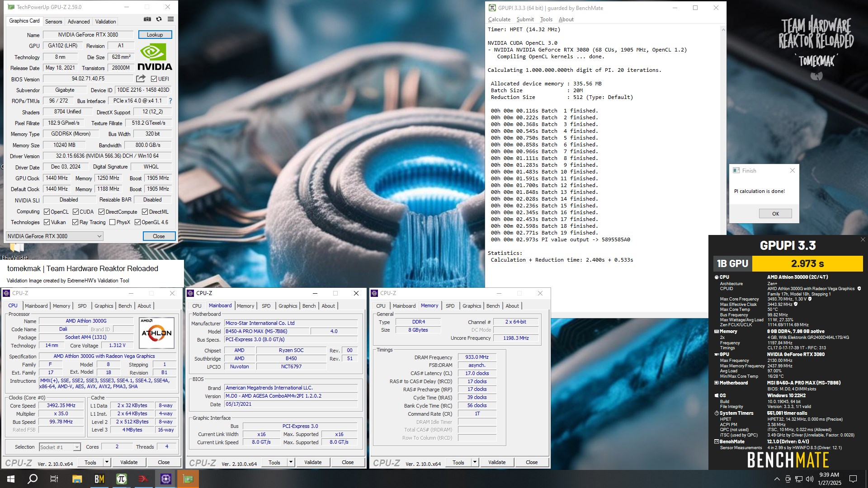Click the Athlon logo in CPU-Z

pyautogui.click(x=156, y=333)
